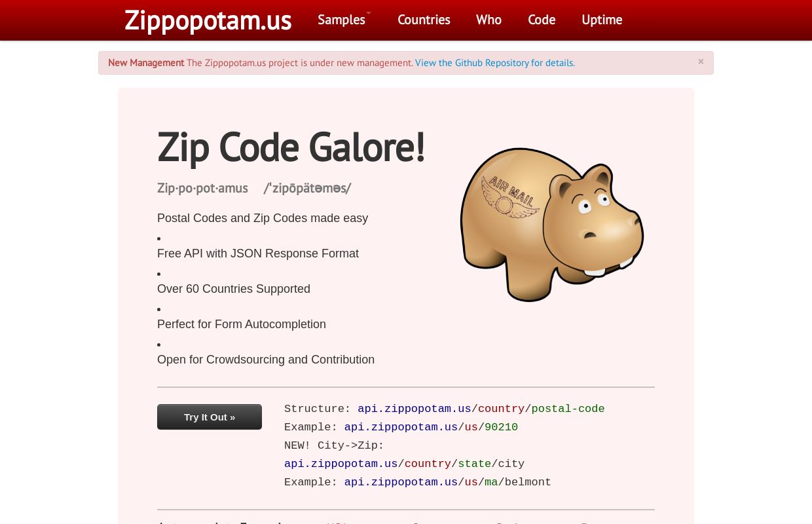Dismiss the New Management alert

701,62
